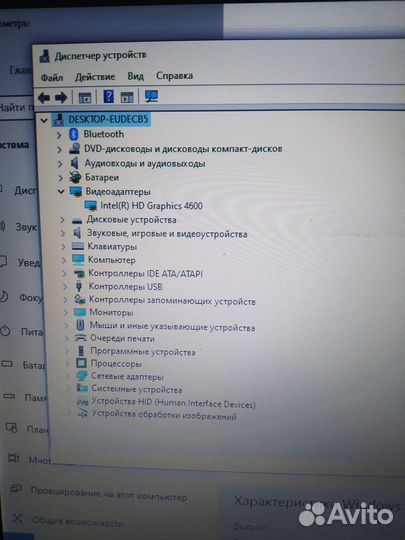This screenshot has height=540, width=405.
Task: Open the Файл menu
Action: (x=52, y=77)
